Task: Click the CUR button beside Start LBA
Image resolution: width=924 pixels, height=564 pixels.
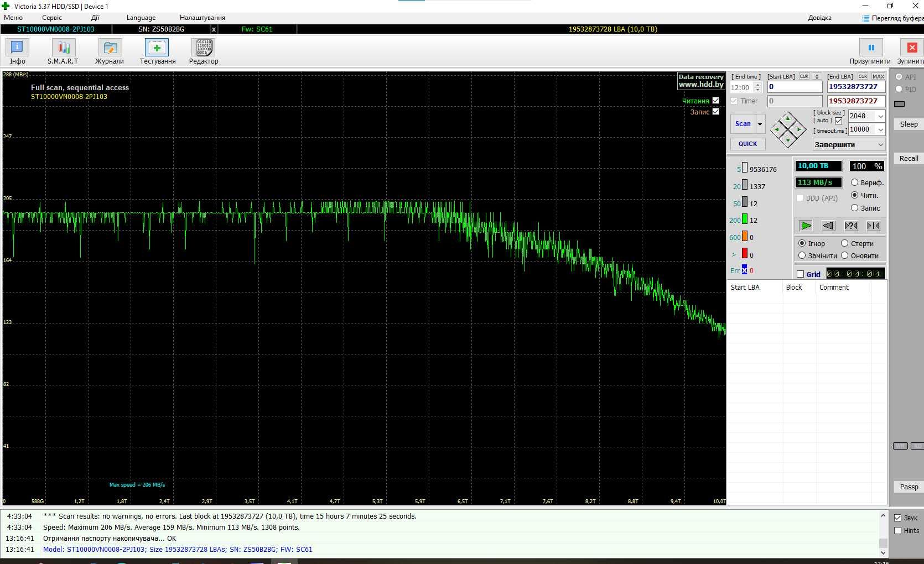Action: 804,76
